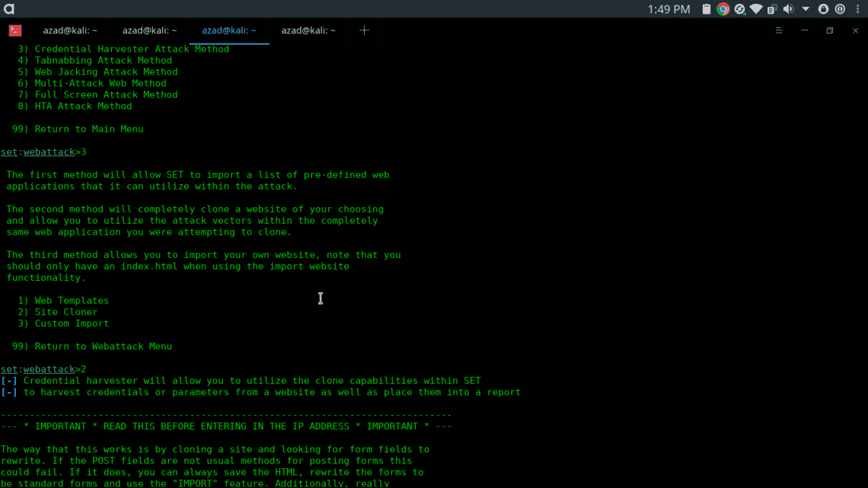
Task: Minimize the terminal window
Action: (804, 30)
